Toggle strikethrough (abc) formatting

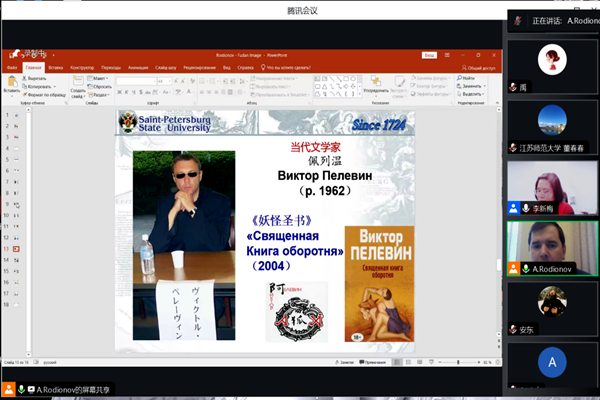click(x=148, y=92)
